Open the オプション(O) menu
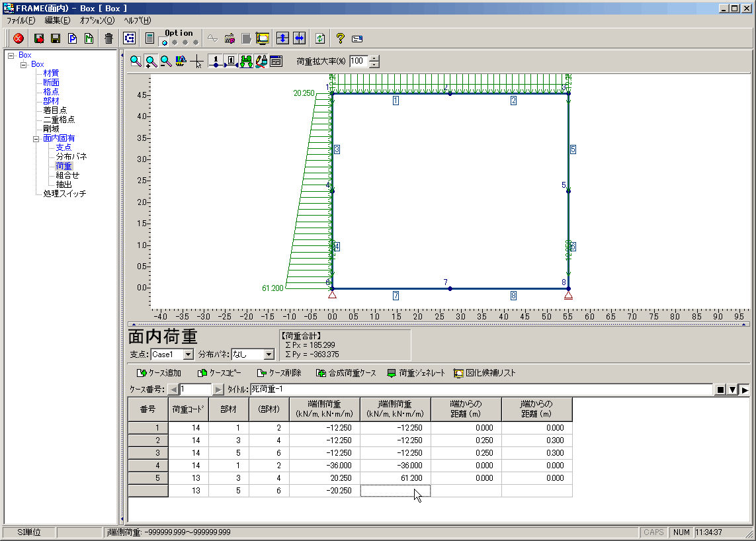This screenshot has height=541, width=756. coord(97,21)
